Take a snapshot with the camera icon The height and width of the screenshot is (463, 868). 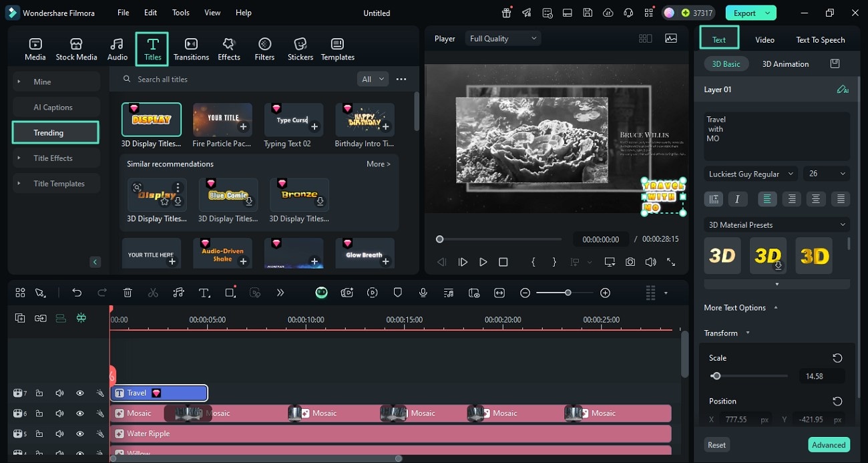630,263
